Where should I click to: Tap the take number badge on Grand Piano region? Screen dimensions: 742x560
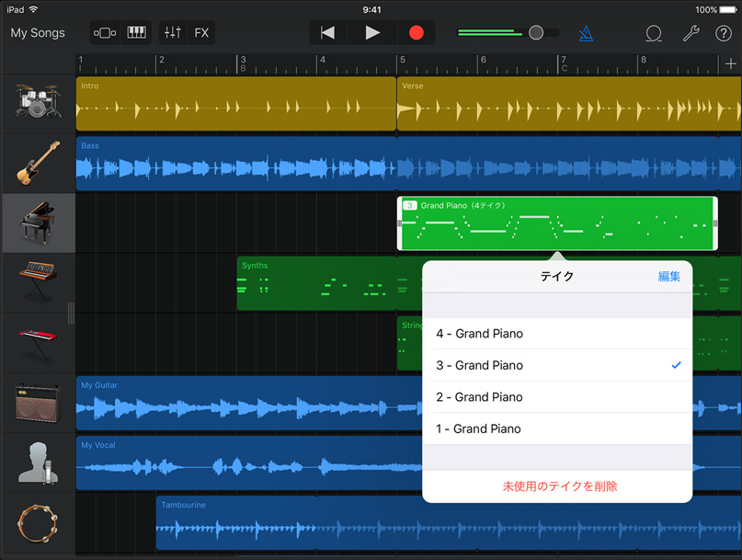click(409, 205)
